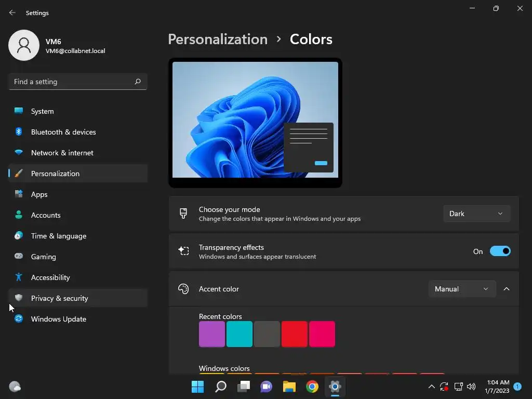Open Bluetooth & devices settings
Screen dimensions: 532x399
pos(78,131)
